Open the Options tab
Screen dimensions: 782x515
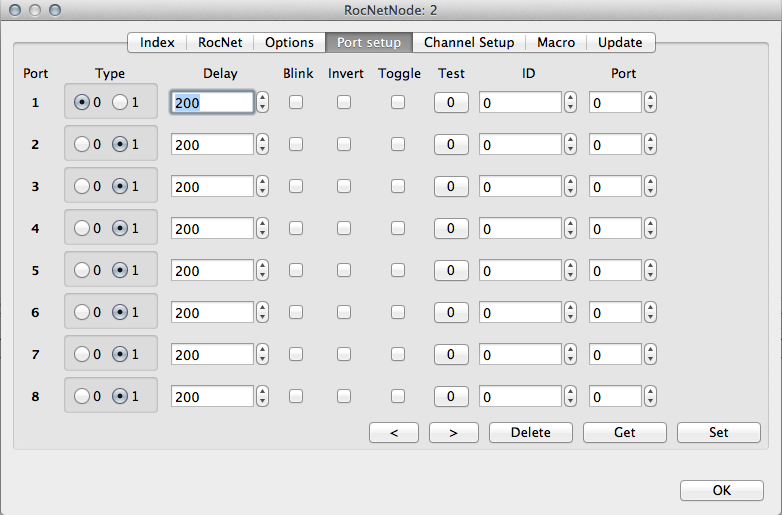(x=289, y=42)
